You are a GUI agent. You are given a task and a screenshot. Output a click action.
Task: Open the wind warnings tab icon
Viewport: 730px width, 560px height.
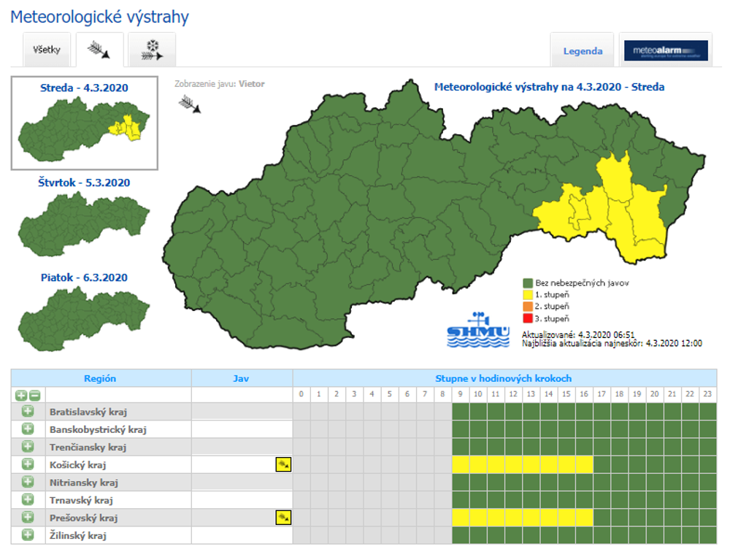(x=99, y=50)
